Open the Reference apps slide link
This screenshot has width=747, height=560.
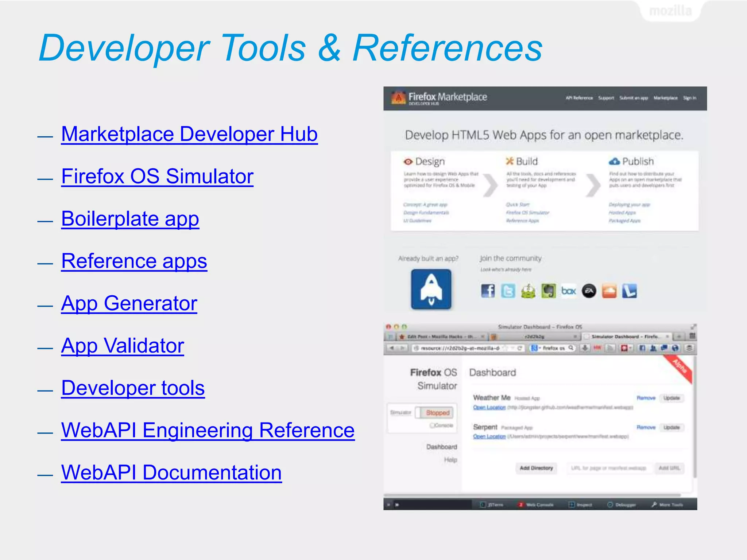pyautogui.click(x=134, y=261)
